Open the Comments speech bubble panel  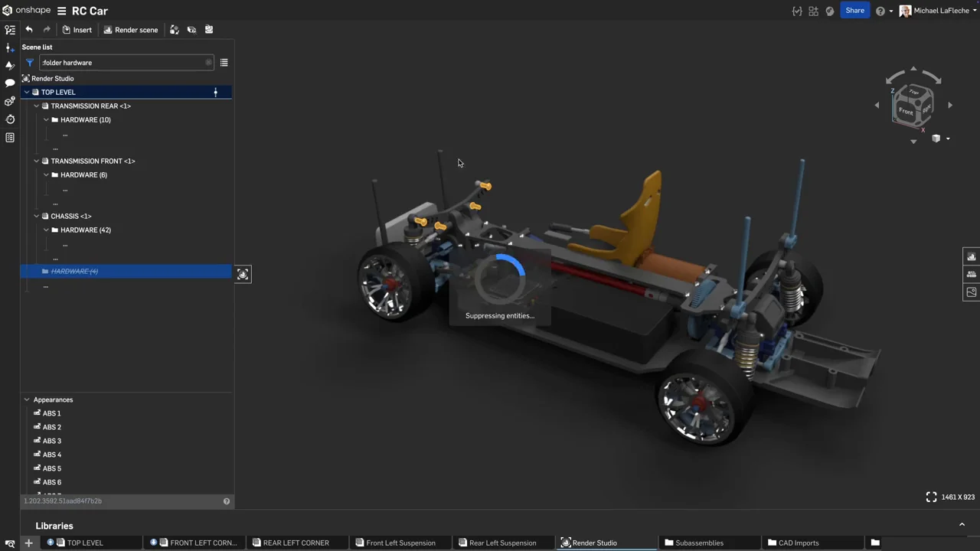point(10,83)
